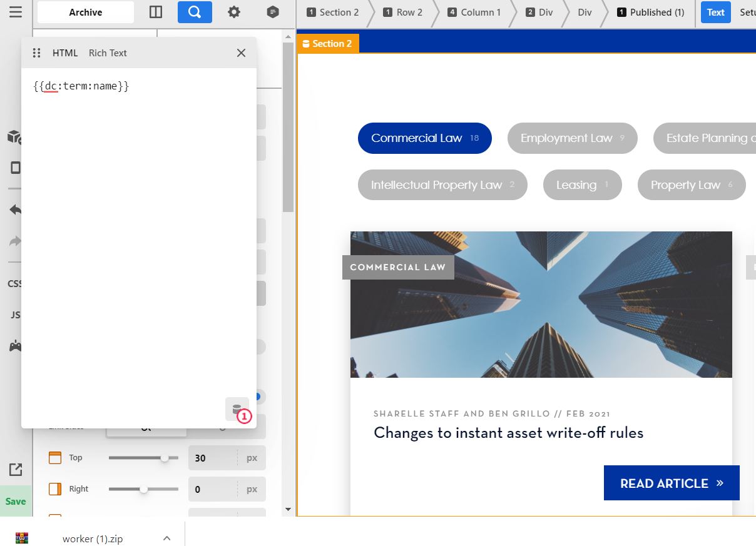Open the gamepad icon in sidebar

point(16,346)
